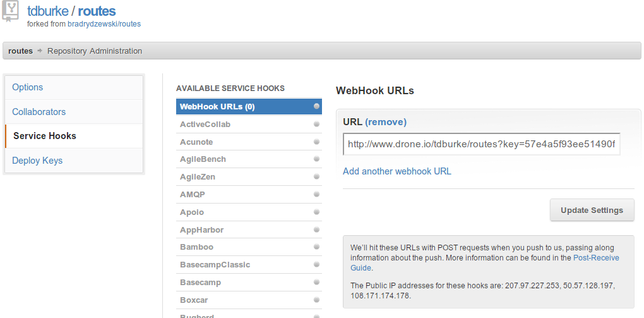The width and height of the screenshot is (644, 318).
Task: Go to the Deploy Keys tab
Action: (37, 161)
